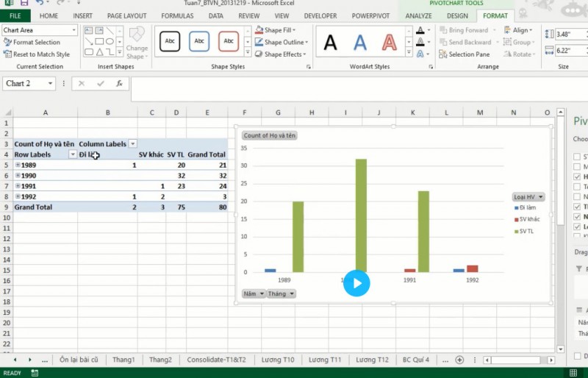The width and height of the screenshot is (588, 378).
Task: Expand the 1989 row group
Action: (18, 165)
